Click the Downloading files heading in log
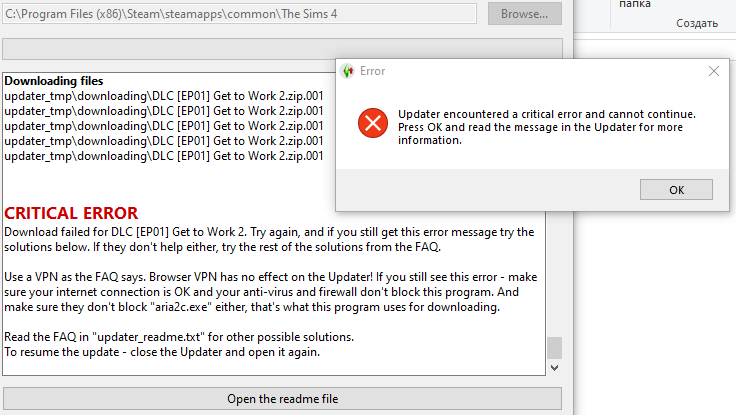This screenshot has height=415, width=736. [54, 81]
